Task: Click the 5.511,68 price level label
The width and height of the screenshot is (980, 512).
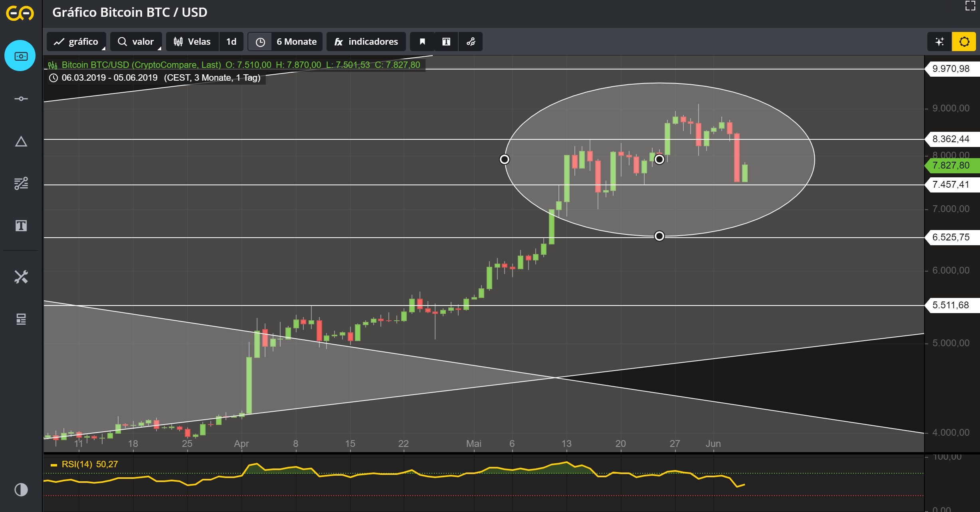Action: point(952,305)
